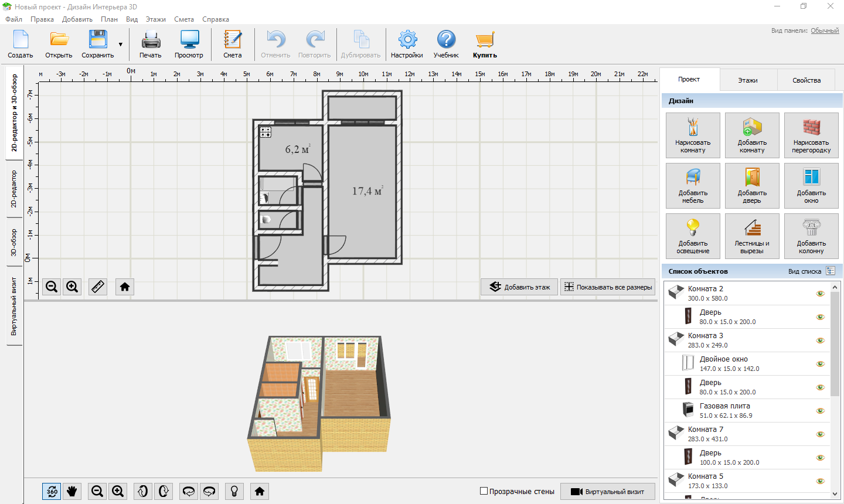The width and height of the screenshot is (844, 504).
Task: Change panel view via 'Обычный' link
Action: 825,30
